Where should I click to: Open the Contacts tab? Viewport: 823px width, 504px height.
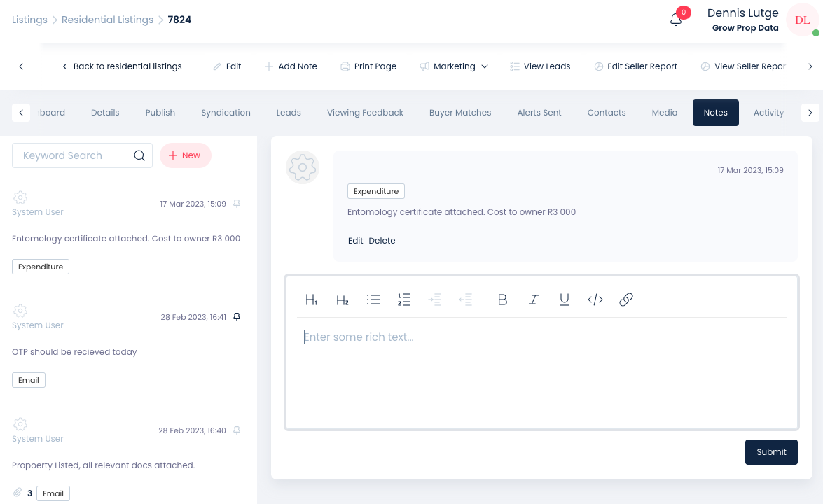[607, 112]
